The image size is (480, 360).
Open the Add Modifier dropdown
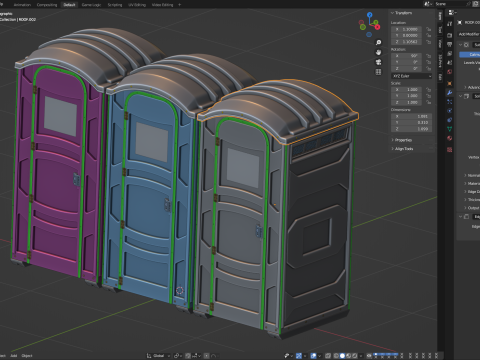[469, 34]
